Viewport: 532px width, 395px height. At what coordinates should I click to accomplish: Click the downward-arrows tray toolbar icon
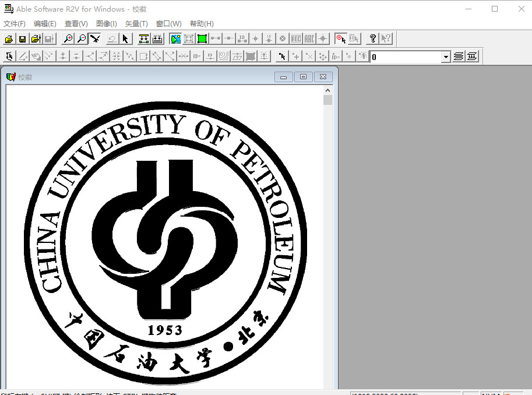coord(157,39)
